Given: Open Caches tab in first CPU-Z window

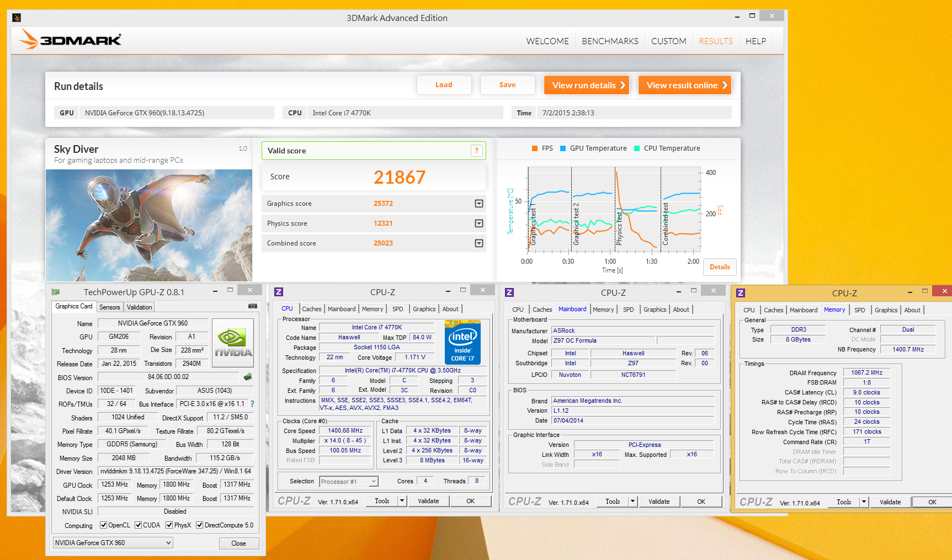Looking at the screenshot, I should coord(312,309).
